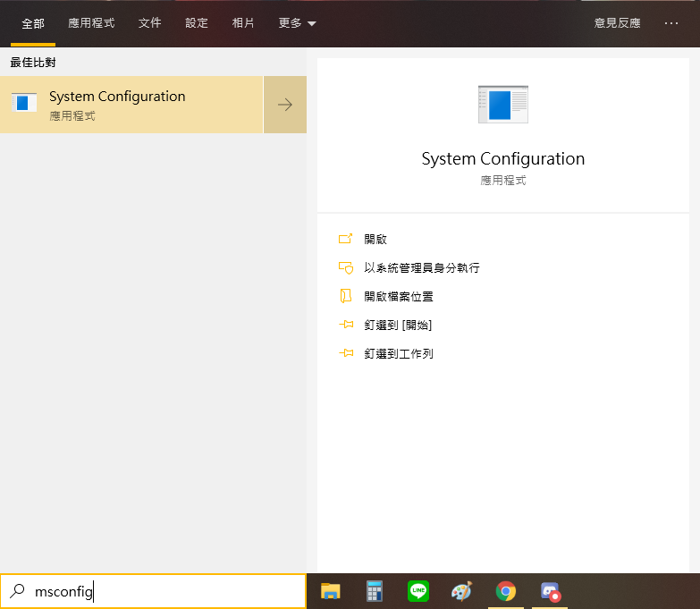Click the magnifier search icon
The image size is (700, 609).
(17, 591)
